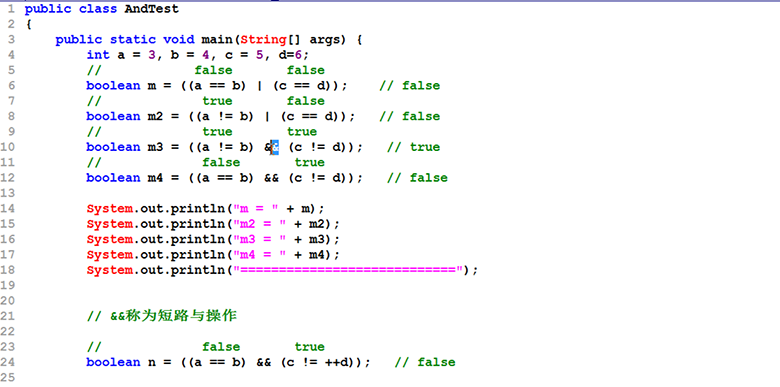Click the class name "AndTest"

click(152, 9)
